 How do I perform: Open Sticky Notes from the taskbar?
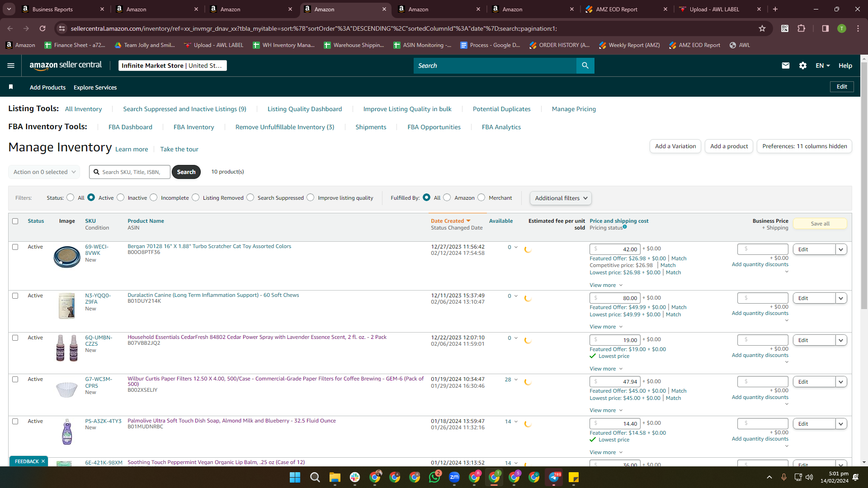574,477
